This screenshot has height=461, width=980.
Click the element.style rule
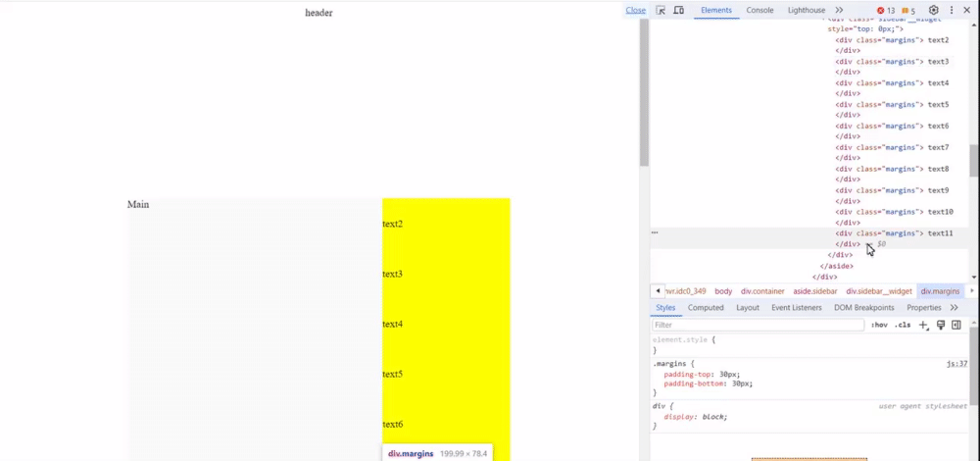(x=680, y=339)
